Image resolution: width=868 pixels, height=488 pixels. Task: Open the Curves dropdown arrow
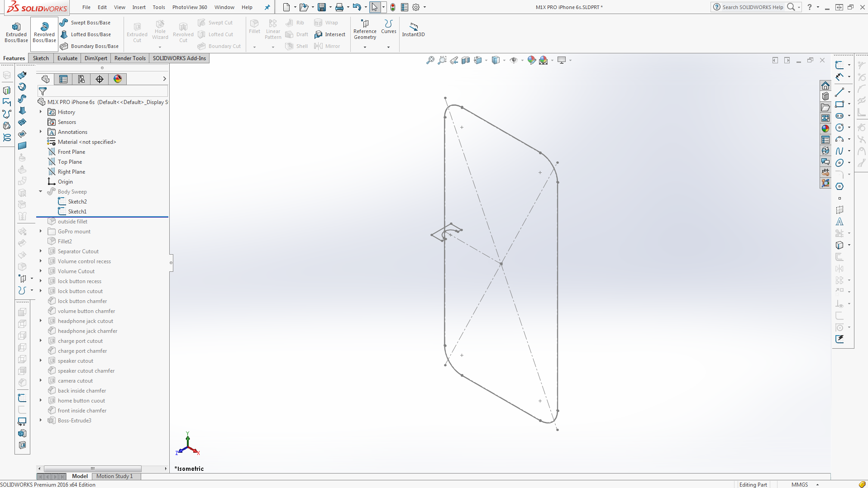tap(388, 47)
